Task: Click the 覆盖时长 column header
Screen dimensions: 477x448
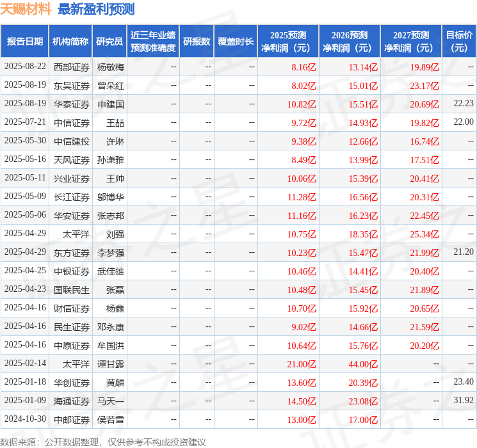Action: click(x=235, y=42)
